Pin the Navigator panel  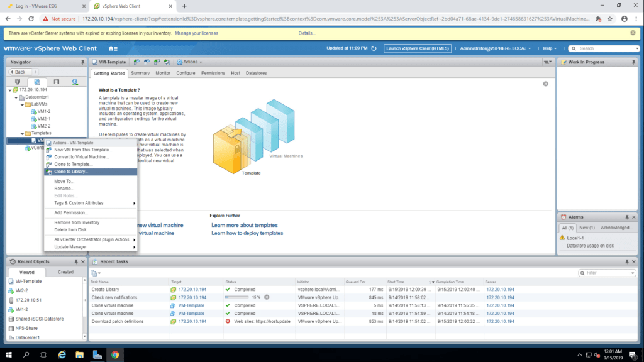(x=82, y=62)
